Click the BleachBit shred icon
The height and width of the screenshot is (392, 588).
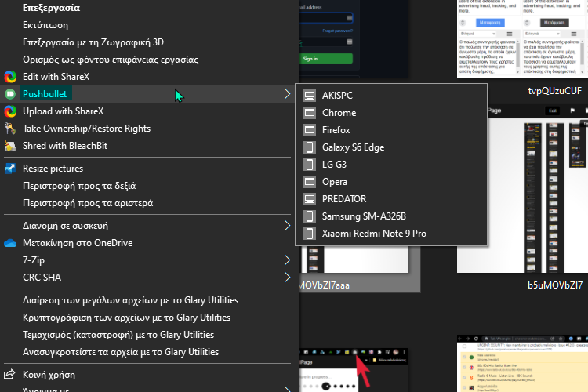(x=10, y=146)
